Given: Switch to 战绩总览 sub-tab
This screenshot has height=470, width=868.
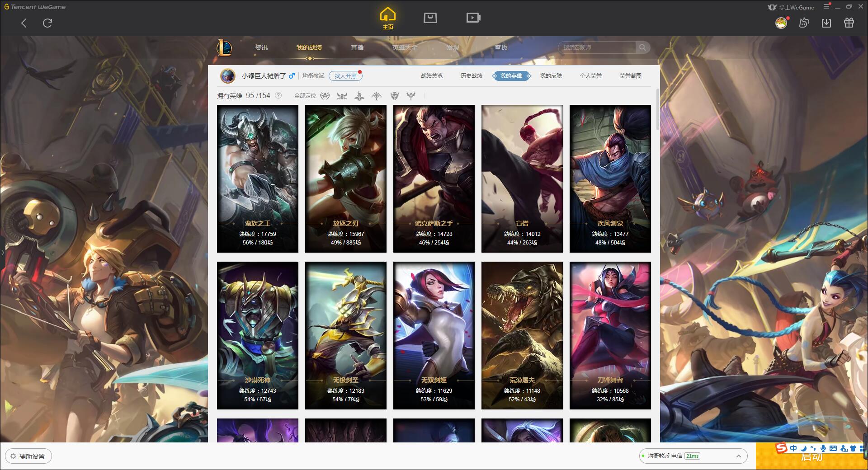Looking at the screenshot, I should coord(432,76).
